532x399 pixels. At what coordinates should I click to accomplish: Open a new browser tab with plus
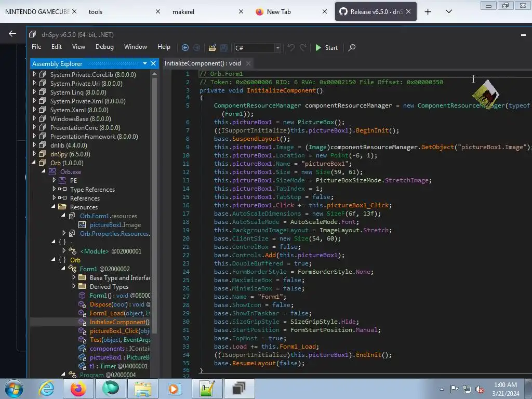(428, 12)
